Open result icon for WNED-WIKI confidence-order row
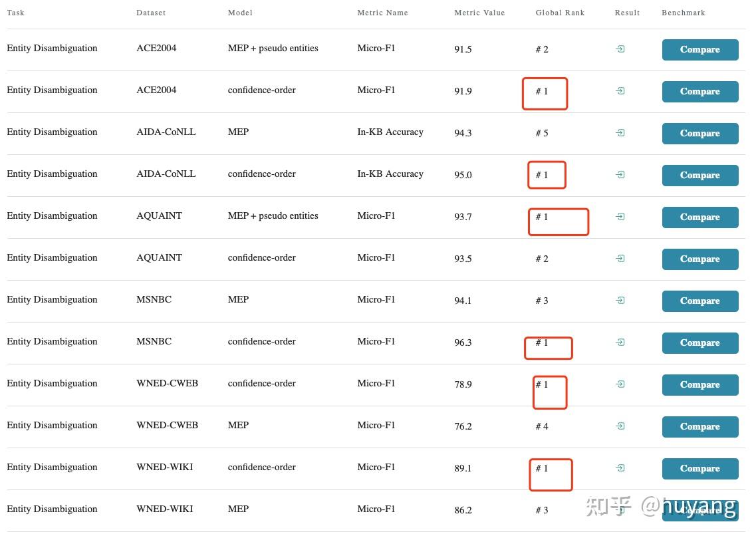 [x=620, y=468]
